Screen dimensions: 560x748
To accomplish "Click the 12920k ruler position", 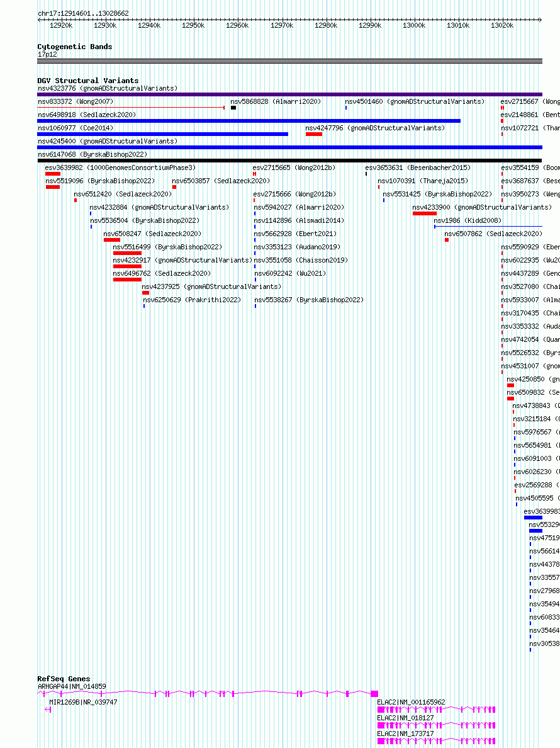I will pyautogui.click(x=61, y=25).
